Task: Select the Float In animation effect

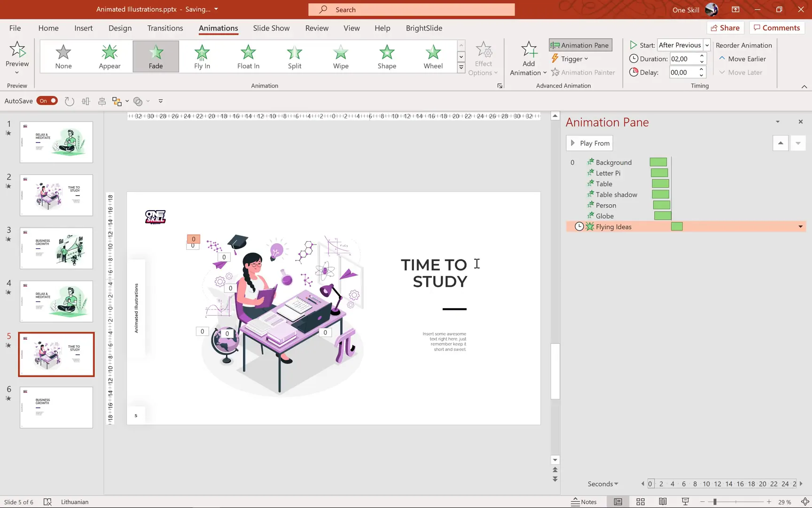Action: click(x=248, y=56)
